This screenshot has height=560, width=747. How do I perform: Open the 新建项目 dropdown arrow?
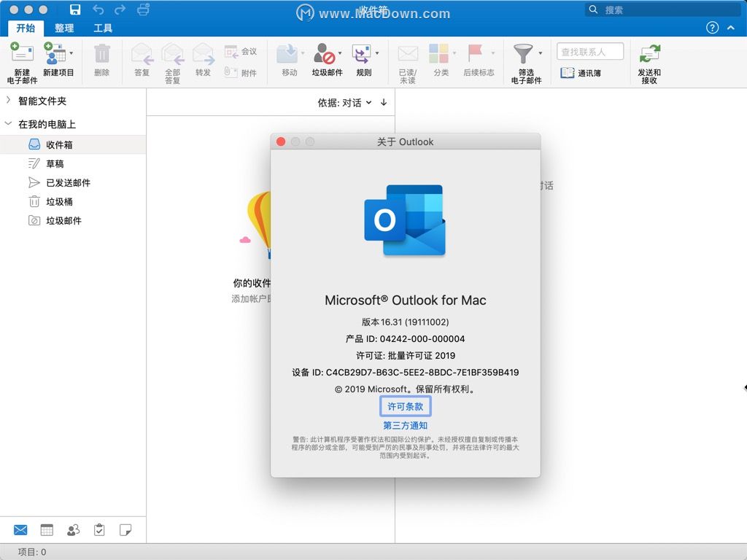tap(71, 52)
